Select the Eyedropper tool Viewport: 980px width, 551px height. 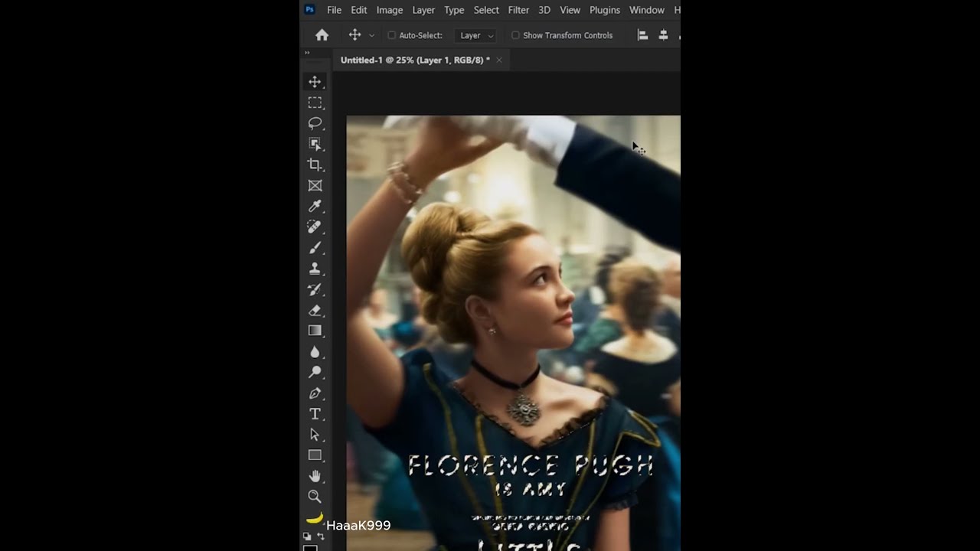(315, 206)
